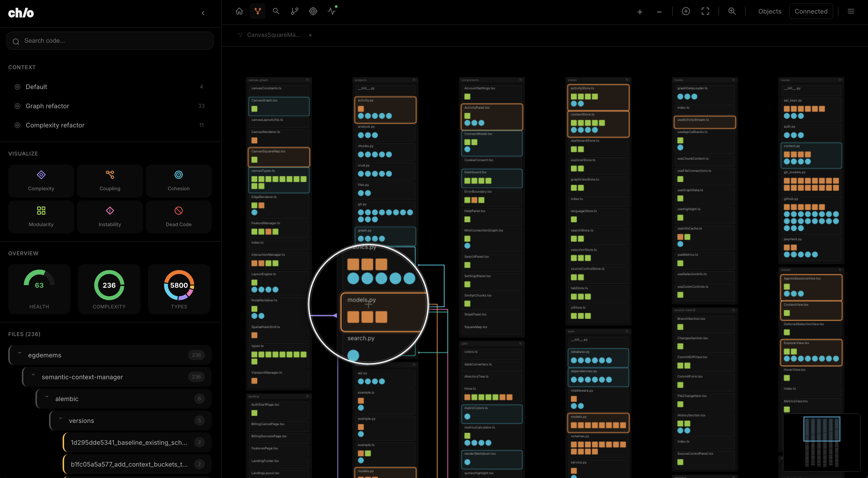Collapse the alembic folder
Screen dimensions: 868x478
click(47, 397)
